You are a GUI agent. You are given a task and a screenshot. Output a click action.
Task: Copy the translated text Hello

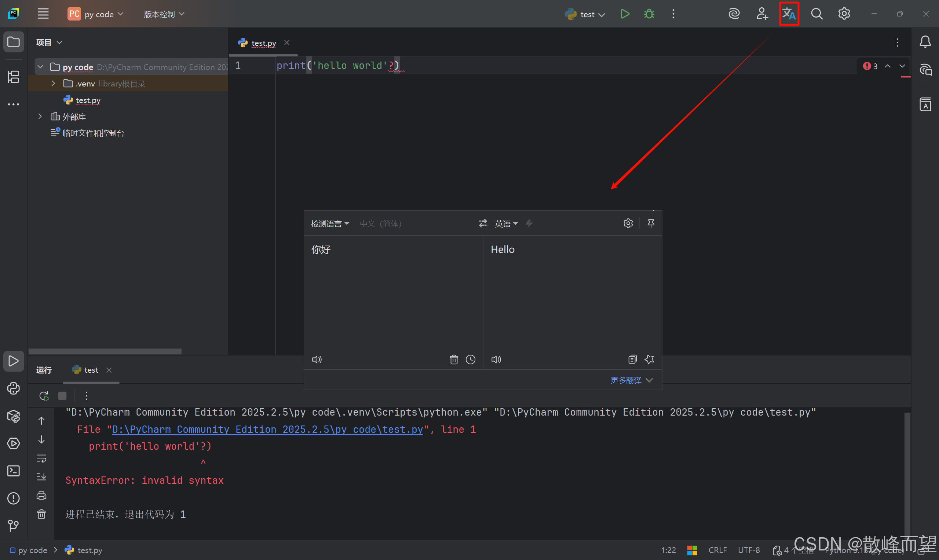coord(632,359)
